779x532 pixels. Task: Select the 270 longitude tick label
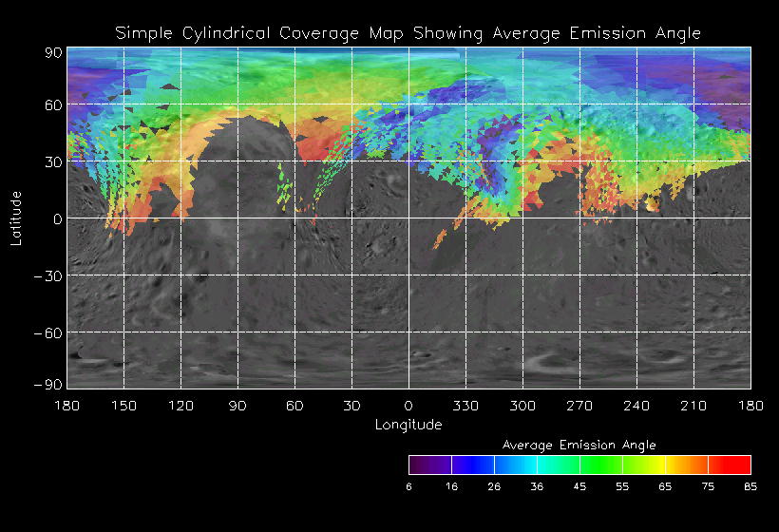pos(579,406)
